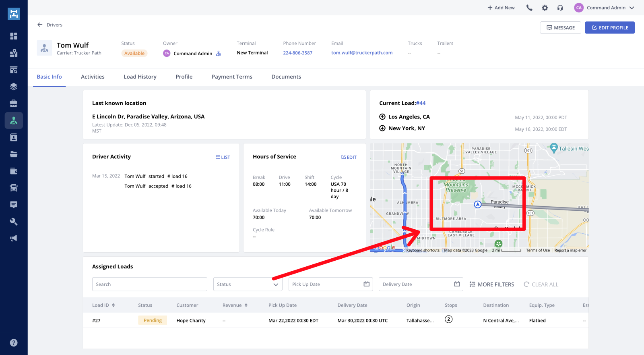The image size is (644, 355).
Task: Click MORE FILTERS button
Action: pos(492,284)
